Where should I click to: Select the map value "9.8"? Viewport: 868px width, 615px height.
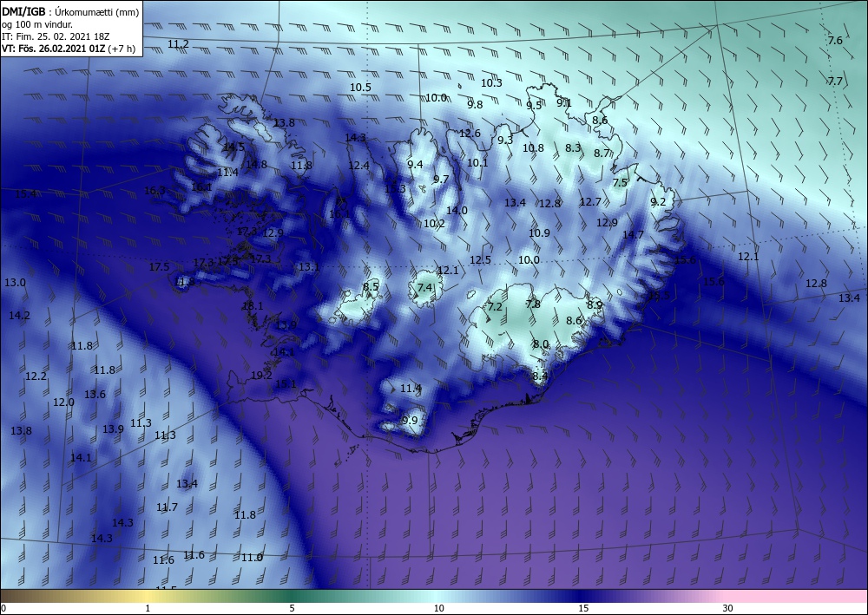(475, 105)
